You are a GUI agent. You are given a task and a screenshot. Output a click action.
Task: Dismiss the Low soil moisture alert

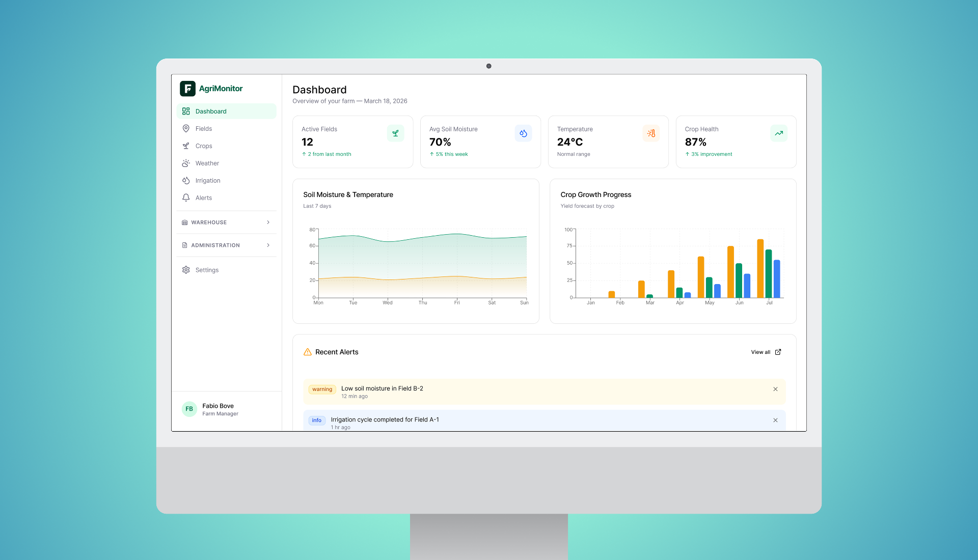click(x=775, y=389)
